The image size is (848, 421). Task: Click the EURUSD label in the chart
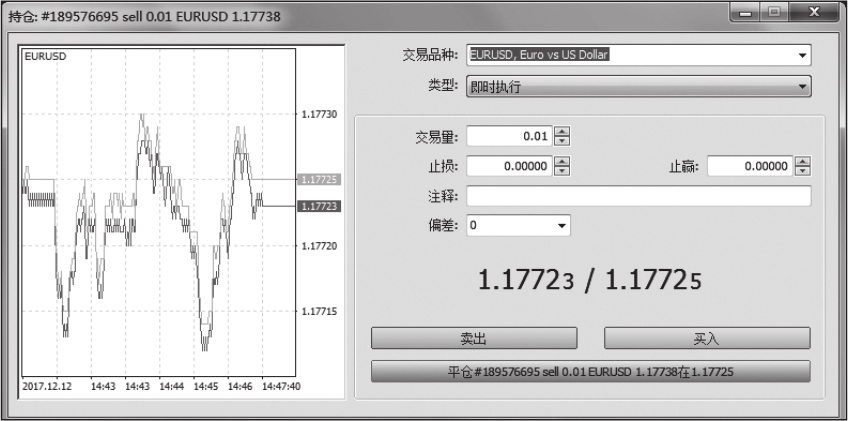click(x=46, y=56)
